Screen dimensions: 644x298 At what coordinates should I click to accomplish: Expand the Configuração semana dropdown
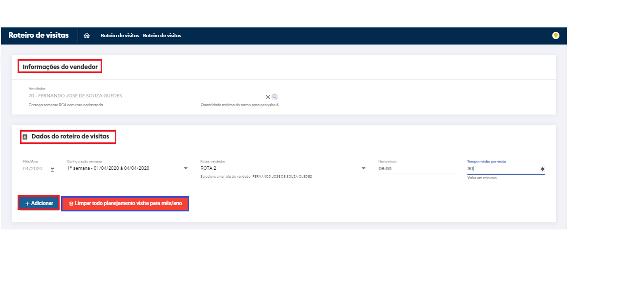click(128, 168)
